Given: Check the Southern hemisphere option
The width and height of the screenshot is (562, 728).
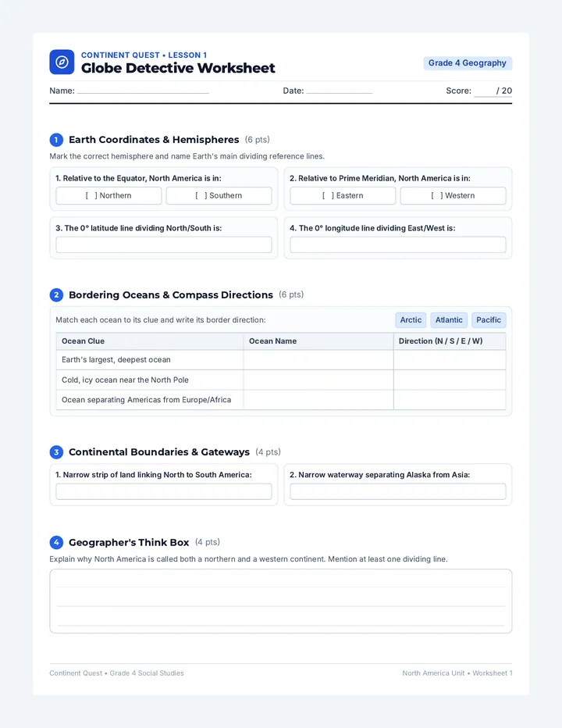Looking at the screenshot, I should point(219,195).
